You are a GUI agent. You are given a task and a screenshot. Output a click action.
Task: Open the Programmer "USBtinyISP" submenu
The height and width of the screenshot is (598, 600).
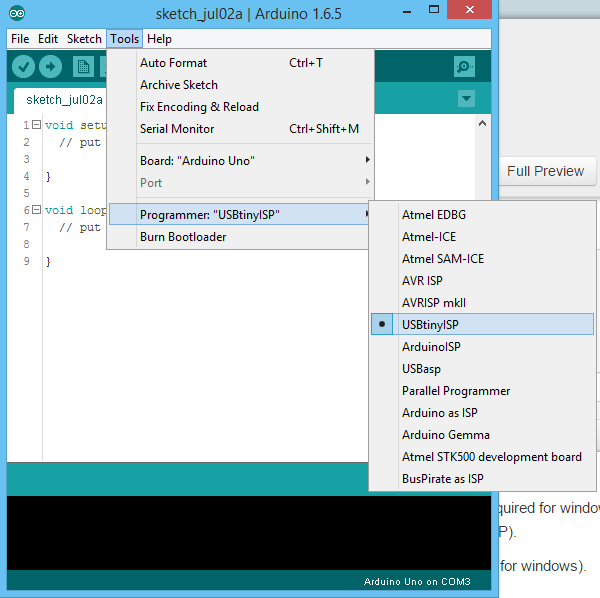tap(240, 214)
